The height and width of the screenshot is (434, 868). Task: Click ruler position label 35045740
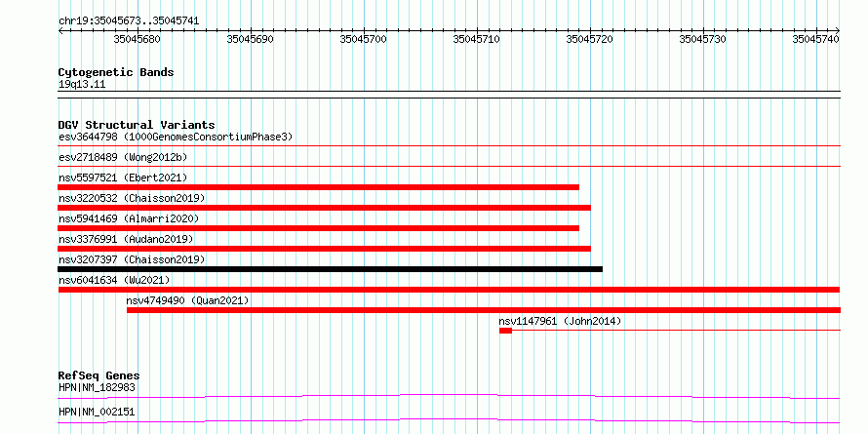pyautogui.click(x=816, y=39)
